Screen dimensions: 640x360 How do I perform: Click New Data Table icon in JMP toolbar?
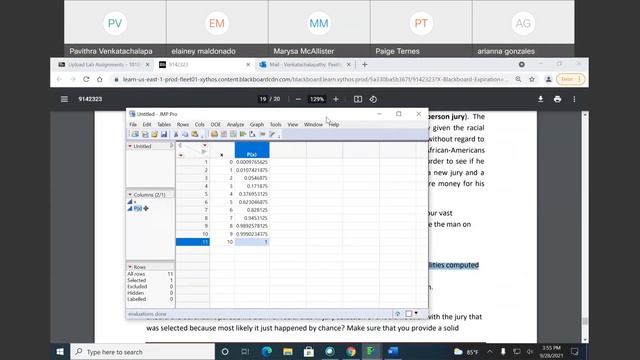point(135,134)
